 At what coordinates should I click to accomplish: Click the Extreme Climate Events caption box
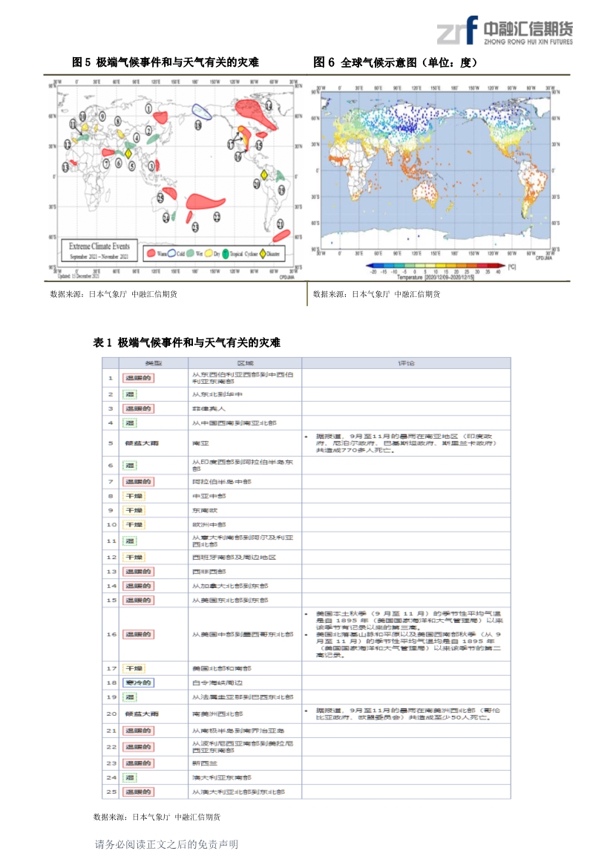point(99,251)
